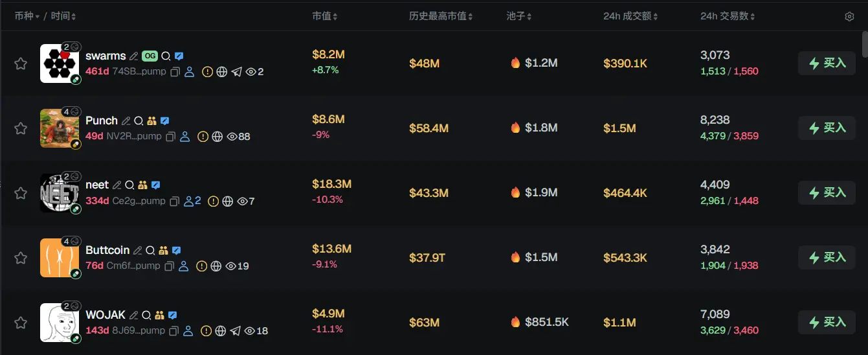Star swarms as a favorite

pyautogui.click(x=21, y=63)
